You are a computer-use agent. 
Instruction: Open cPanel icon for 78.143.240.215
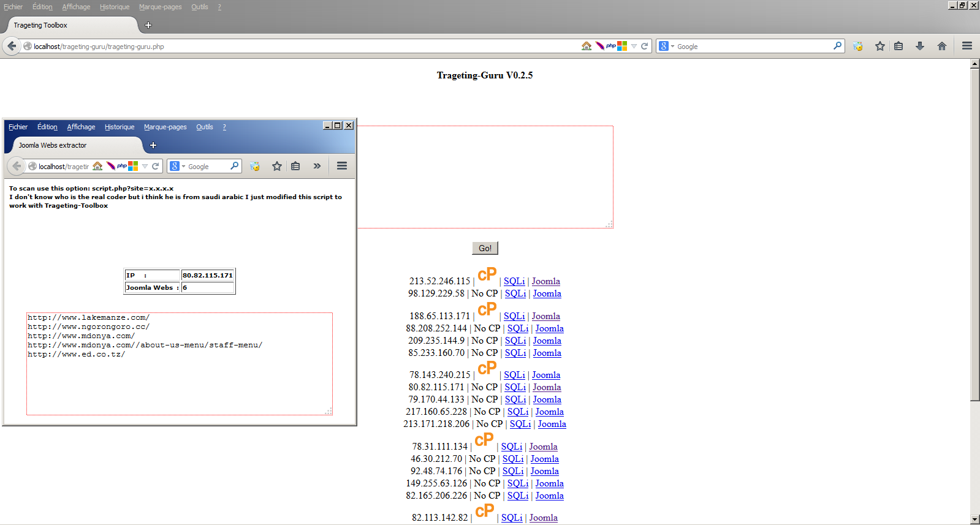tap(487, 368)
